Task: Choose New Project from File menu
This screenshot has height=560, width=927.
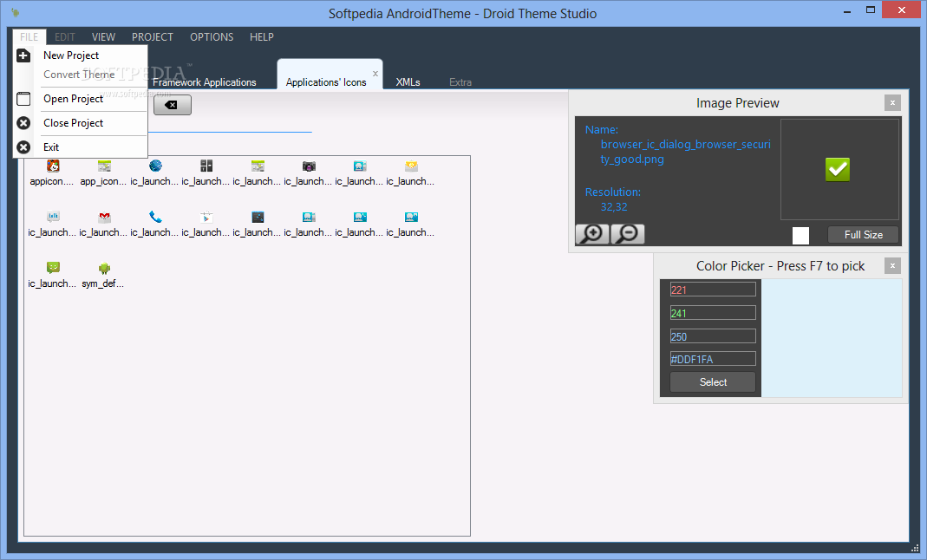Action: click(x=71, y=55)
